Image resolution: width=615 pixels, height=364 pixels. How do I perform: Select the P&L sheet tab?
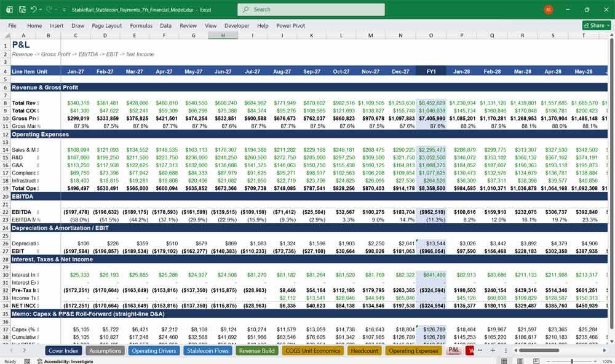(454, 350)
